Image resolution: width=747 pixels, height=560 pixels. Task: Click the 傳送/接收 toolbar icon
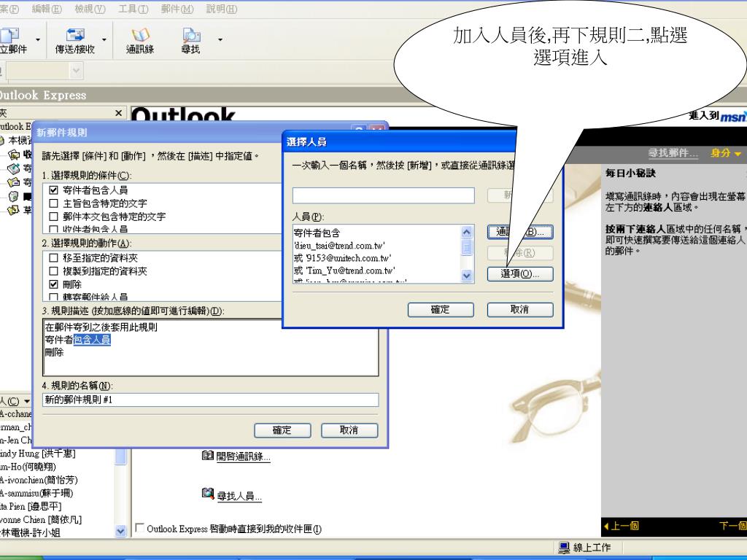pyautogui.click(x=75, y=41)
